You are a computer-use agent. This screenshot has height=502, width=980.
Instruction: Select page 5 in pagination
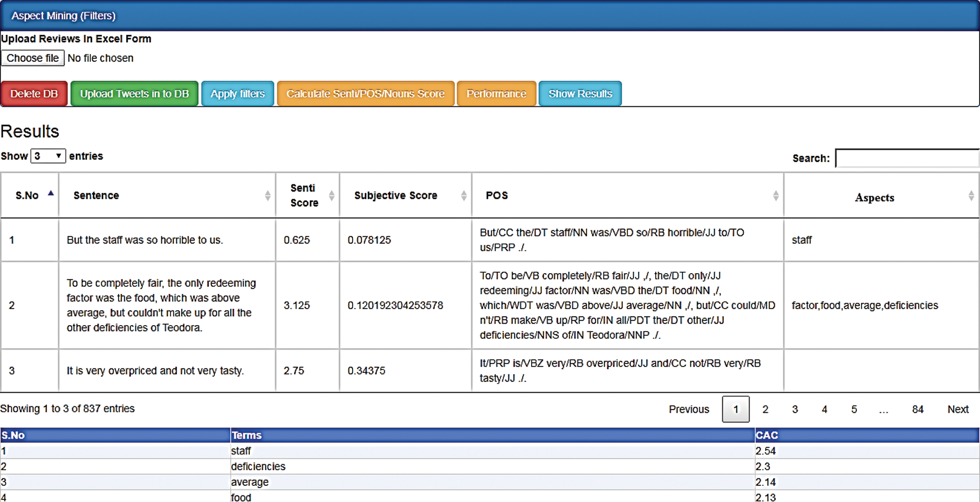click(854, 409)
